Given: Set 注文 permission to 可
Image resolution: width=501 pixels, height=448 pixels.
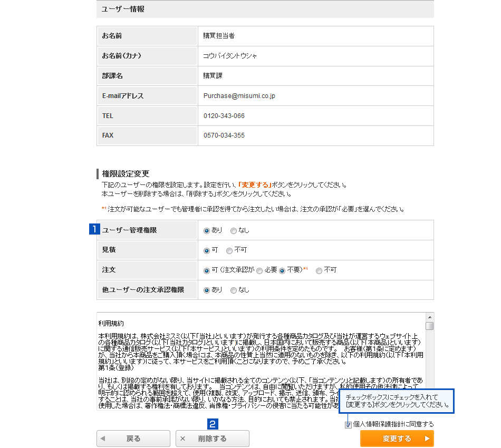Looking at the screenshot, I should (207, 270).
